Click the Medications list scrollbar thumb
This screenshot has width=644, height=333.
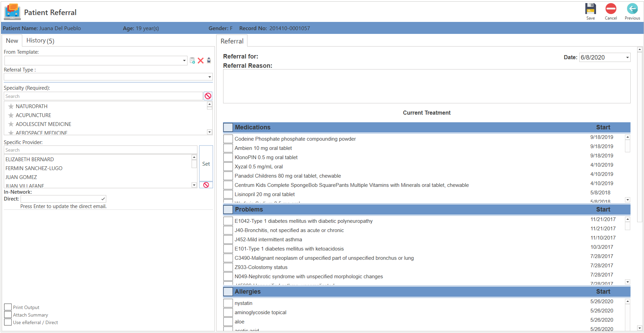(628, 146)
